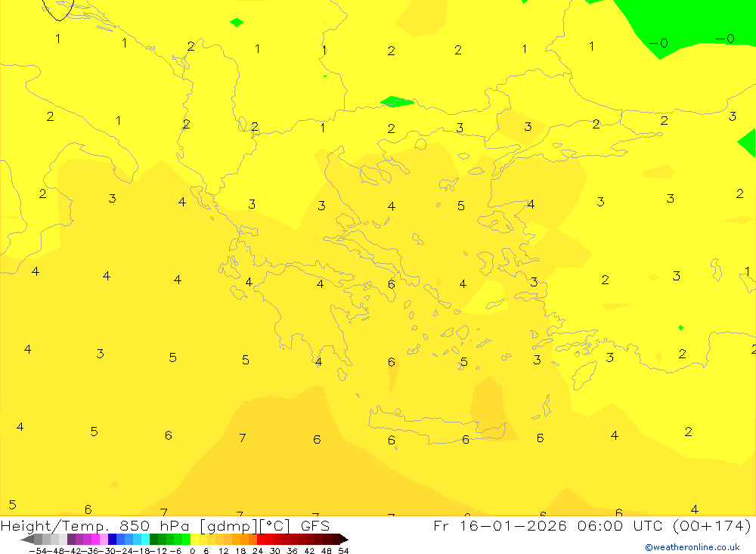Select the dark purple swatch on color scale
756x554 pixels.
(71, 539)
